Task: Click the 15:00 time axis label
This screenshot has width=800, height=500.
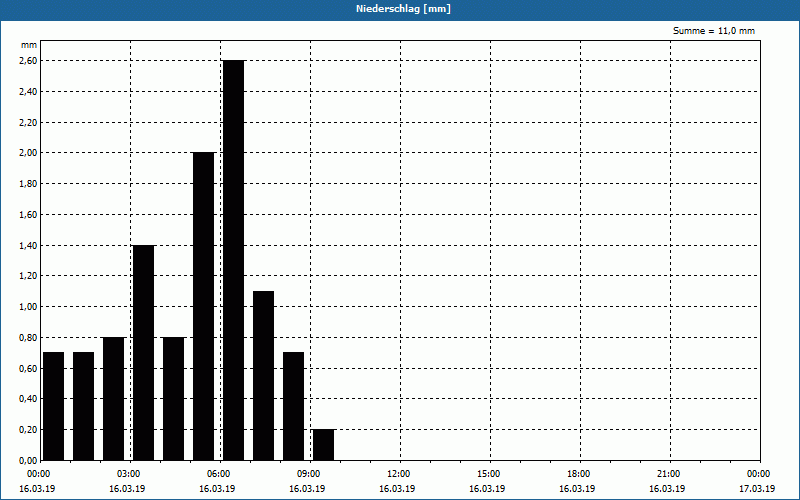Action: coord(490,474)
